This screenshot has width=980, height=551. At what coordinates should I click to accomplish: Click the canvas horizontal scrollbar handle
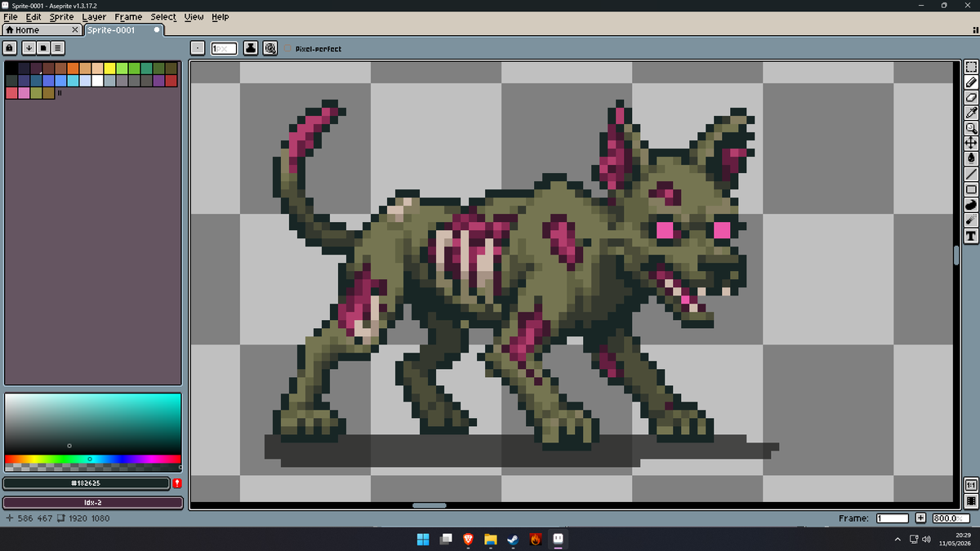point(430,505)
